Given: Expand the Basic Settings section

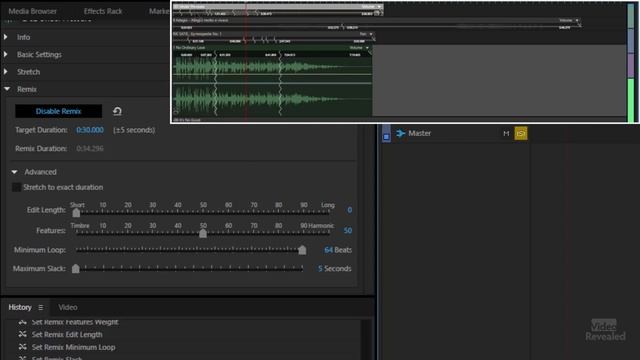Looking at the screenshot, I should pyautogui.click(x=6, y=54).
